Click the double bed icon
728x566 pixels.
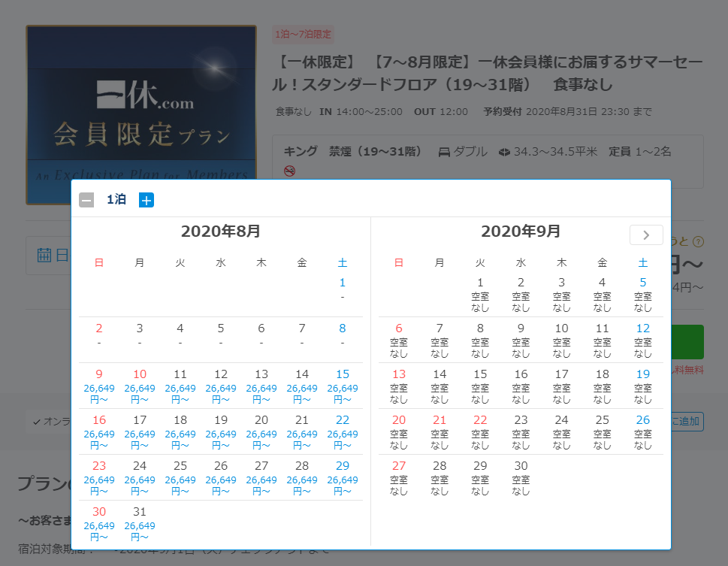(444, 152)
